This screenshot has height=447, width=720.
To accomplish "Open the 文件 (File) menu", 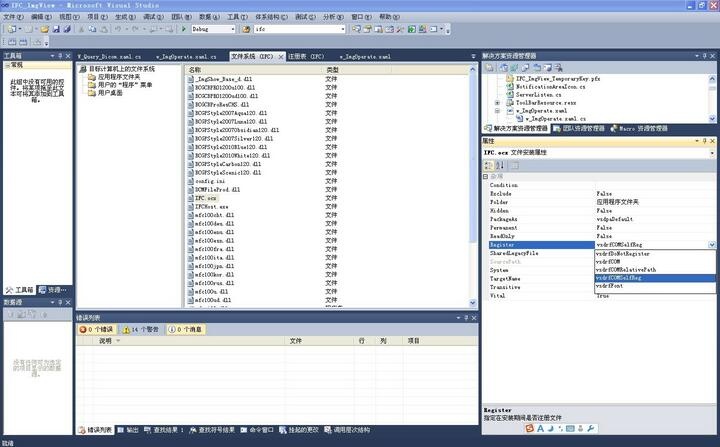I will pyautogui.click(x=13, y=17).
